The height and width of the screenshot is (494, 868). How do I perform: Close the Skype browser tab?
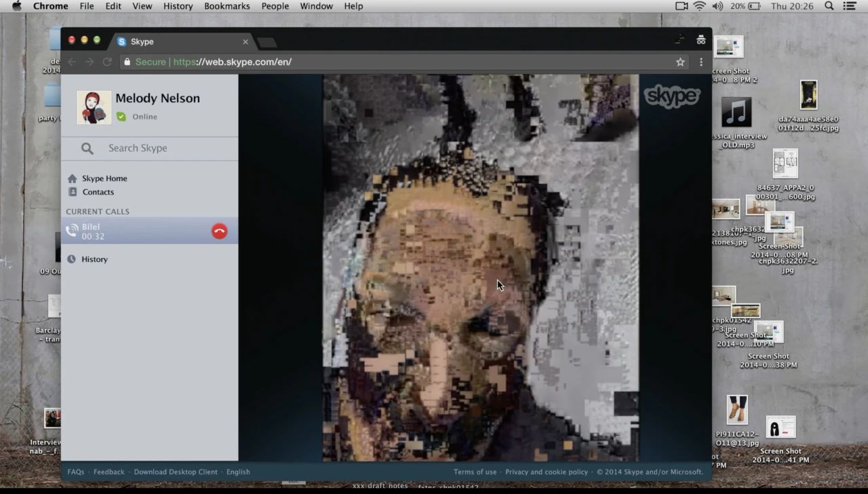pyautogui.click(x=245, y=42)
